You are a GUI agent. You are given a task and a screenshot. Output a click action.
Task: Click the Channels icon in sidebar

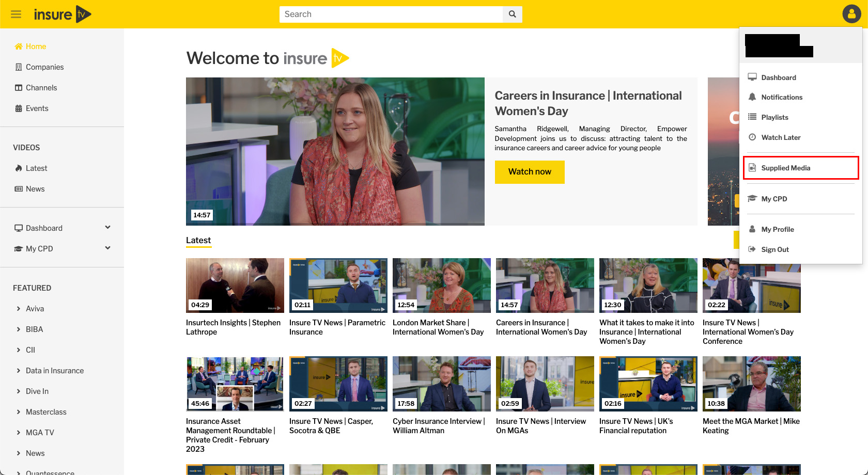[19, 88]
